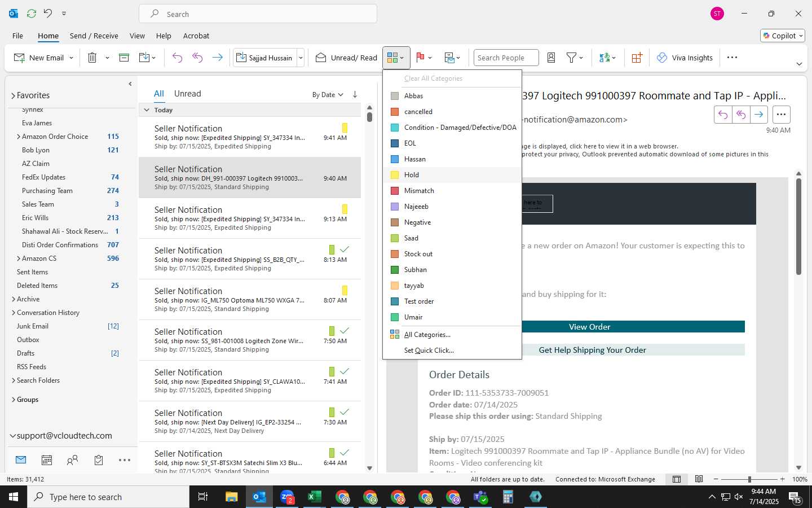
Task: Click the Forward button in reading pane
Action: pyautogui.click(x=759, y=115)
